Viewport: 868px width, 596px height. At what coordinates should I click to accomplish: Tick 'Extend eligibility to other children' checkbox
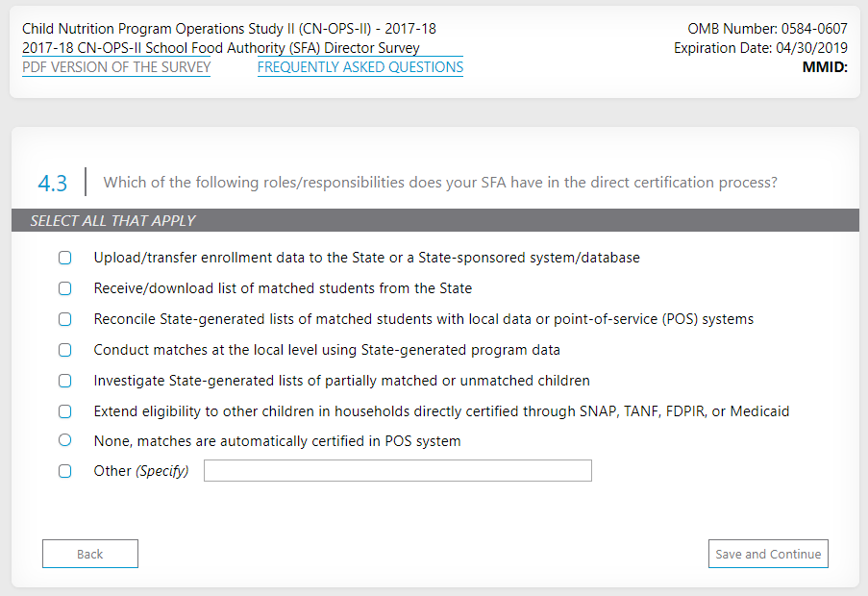(x=65, y=411)
